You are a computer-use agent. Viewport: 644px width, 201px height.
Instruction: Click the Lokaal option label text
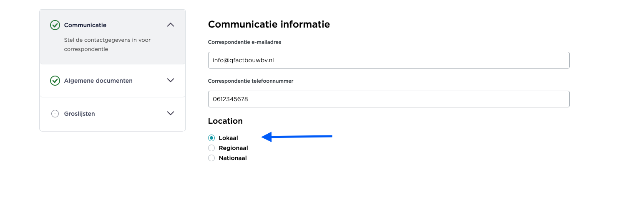coord(228,138)
